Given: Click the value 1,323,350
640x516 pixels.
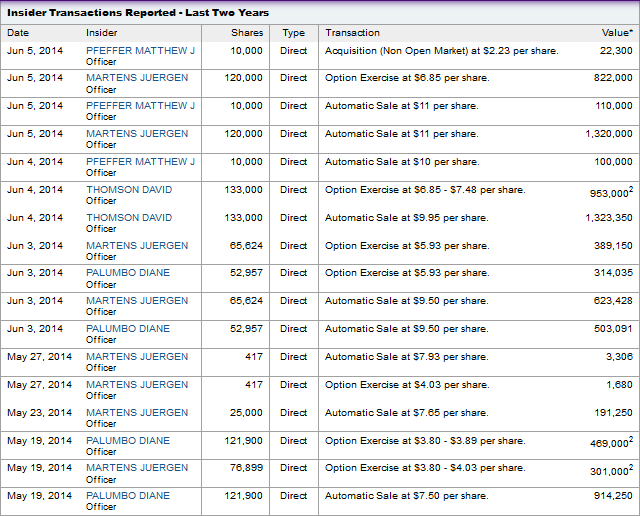Looking at the screenshot, I should click(609, 218).
